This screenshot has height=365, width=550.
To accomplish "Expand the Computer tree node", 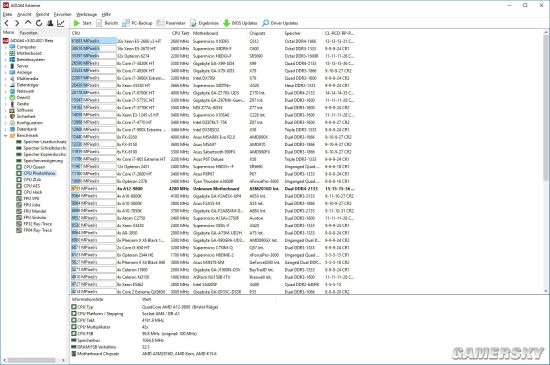I will click(x=6, y=47).
